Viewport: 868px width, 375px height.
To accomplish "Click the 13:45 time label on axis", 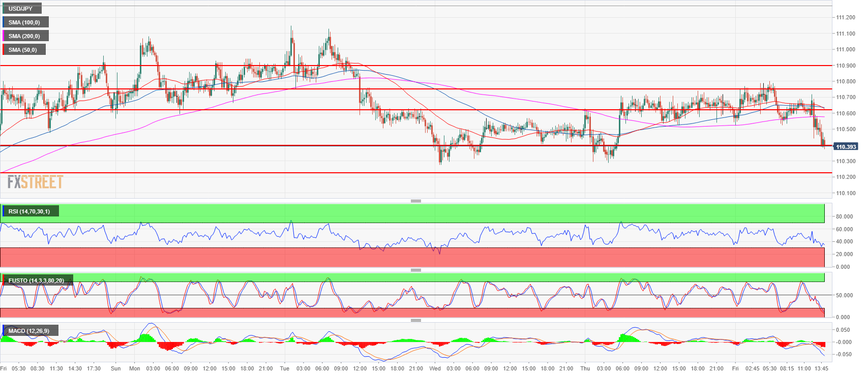I will tap(822, 368).
